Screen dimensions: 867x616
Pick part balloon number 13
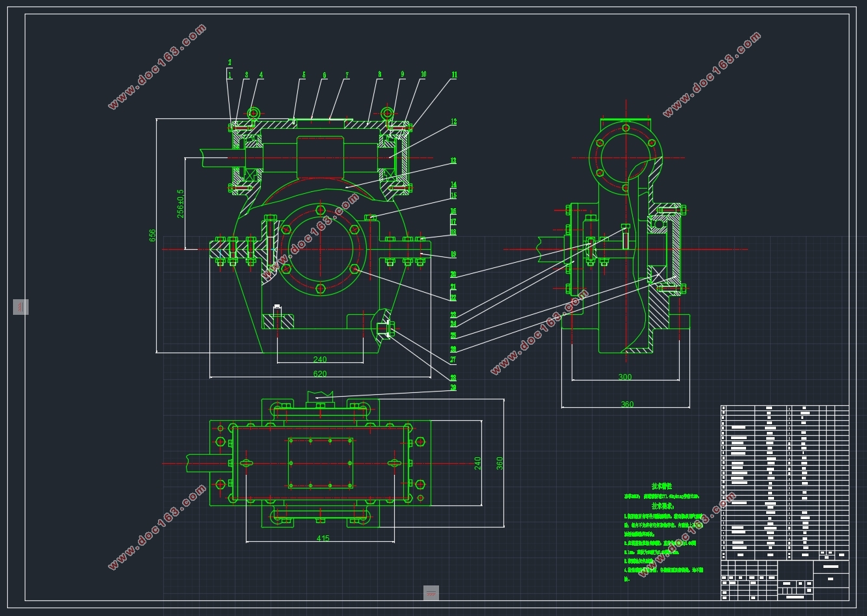453,161
